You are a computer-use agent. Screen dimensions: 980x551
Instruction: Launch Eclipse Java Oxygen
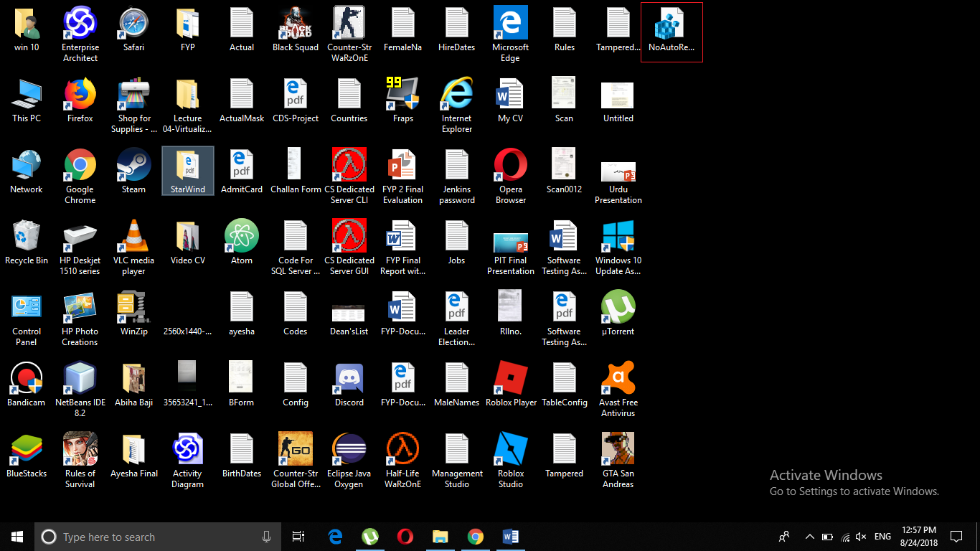(349, 449)
